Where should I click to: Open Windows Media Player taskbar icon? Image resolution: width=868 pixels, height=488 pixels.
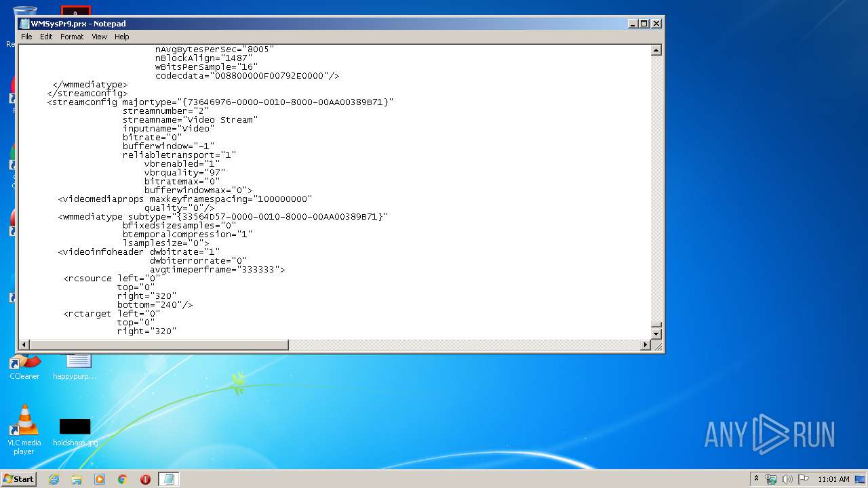tap(100, 479)
